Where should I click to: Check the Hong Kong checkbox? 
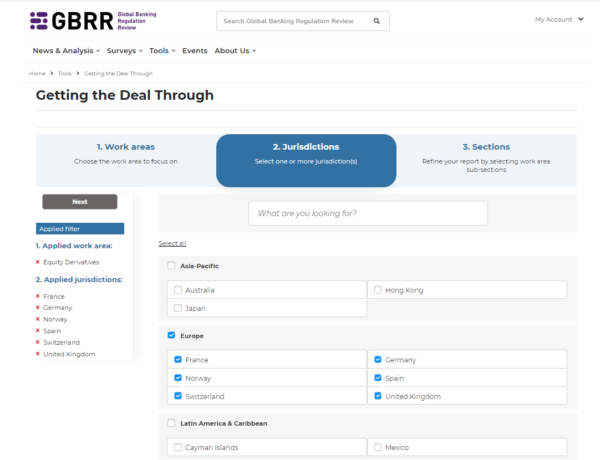point(378,290)
